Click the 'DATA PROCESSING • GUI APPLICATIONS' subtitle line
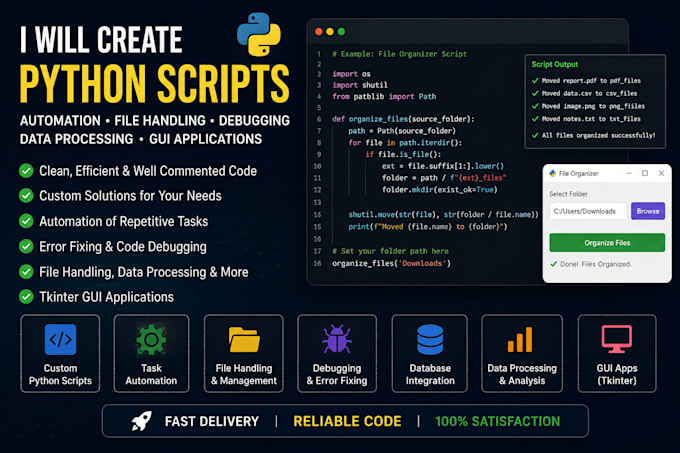Viewport: 680px width, 453px height. (x=141, y=139)
